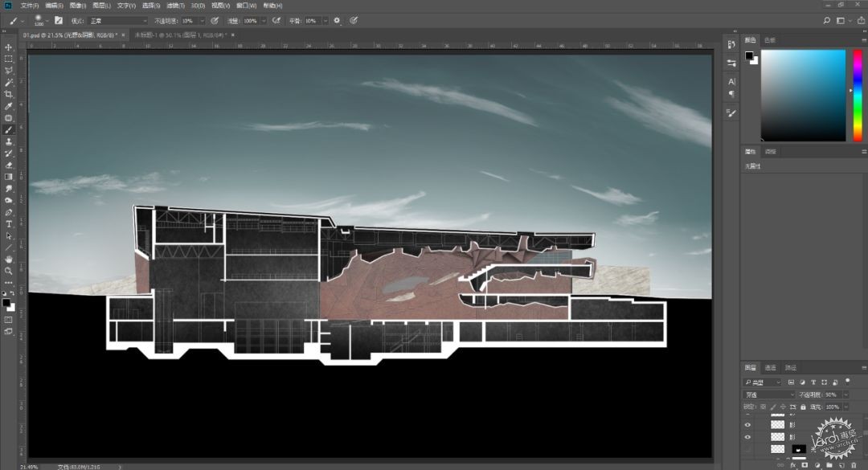Turn layer filtering on or off
The width and height of the screenshot is (868, 470).
(x=848, y=381)
